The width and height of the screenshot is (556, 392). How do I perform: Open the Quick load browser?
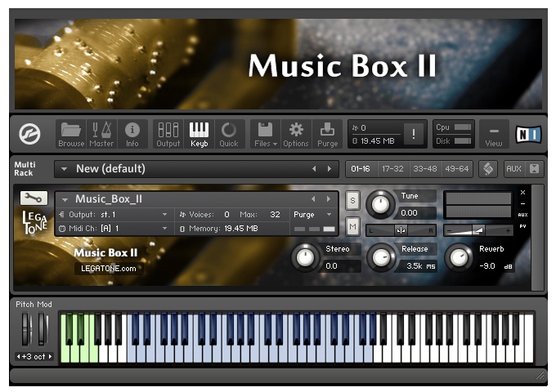click(x=229, y=134)
